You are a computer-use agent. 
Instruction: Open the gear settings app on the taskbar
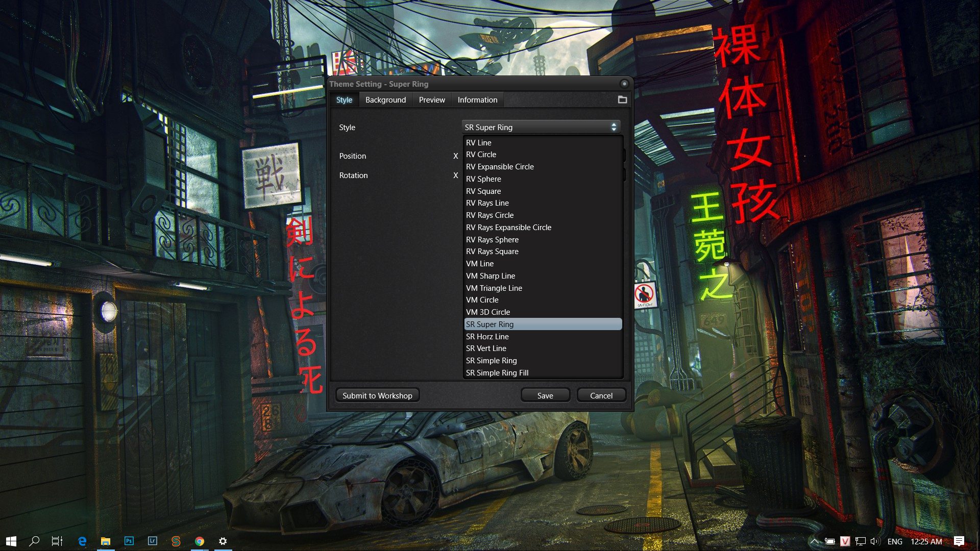point(223,541)
